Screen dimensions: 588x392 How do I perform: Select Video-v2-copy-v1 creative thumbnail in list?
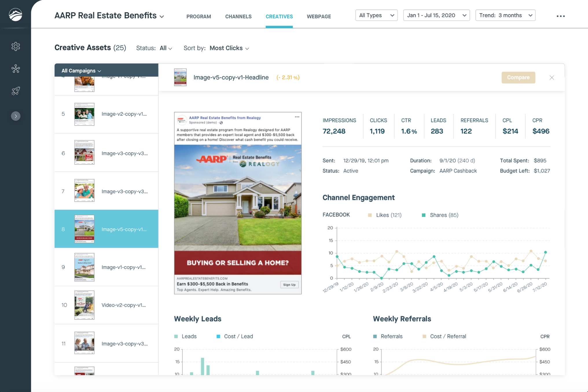click(x=84, y=305)
